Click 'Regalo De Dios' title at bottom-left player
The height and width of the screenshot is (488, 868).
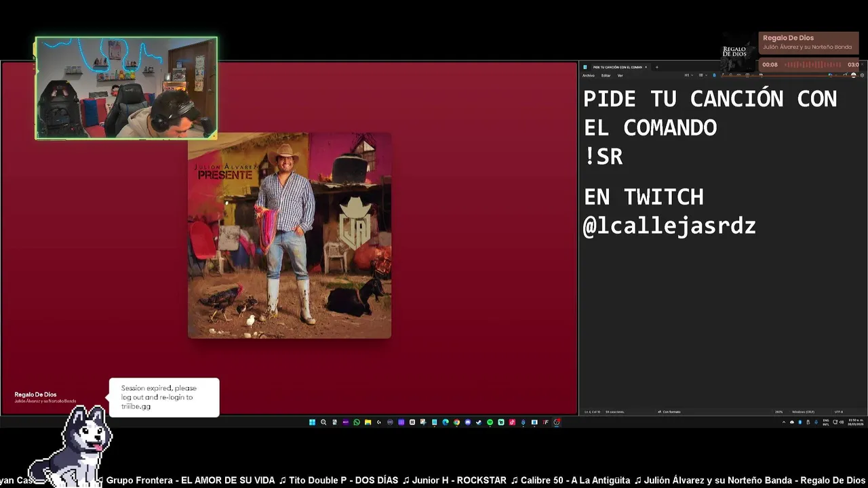click(35, 394)
